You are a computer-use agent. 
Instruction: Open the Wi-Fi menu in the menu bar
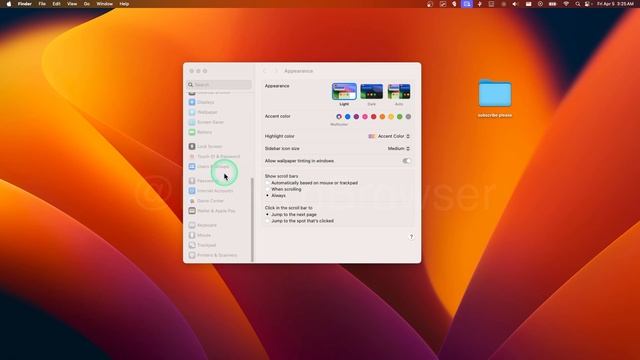566,4
